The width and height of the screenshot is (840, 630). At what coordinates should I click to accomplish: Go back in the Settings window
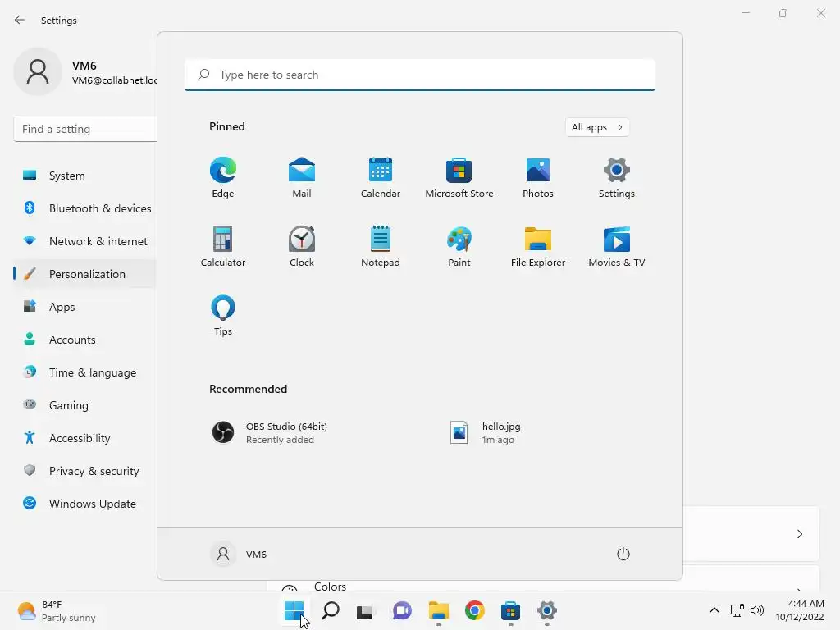point(20,20)
